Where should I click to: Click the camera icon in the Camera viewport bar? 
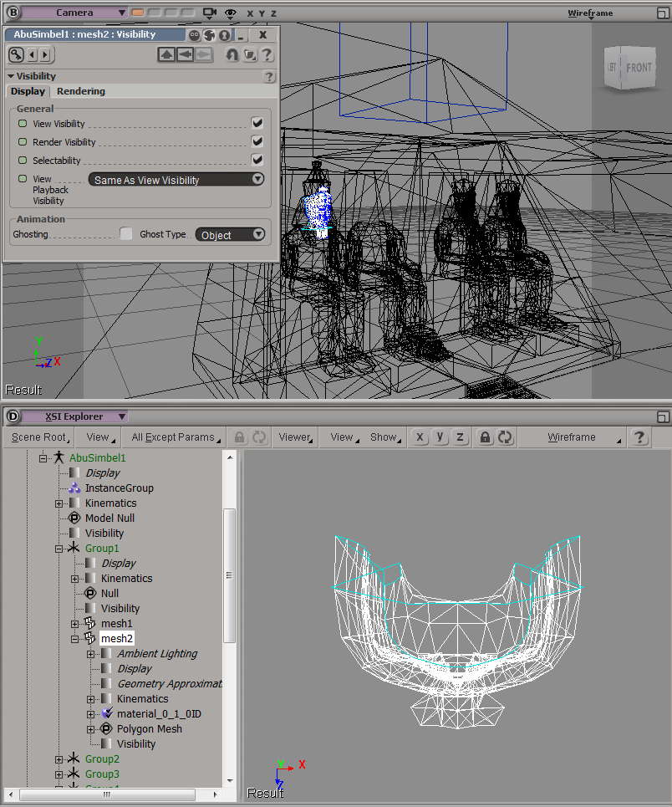click(210, 13)
